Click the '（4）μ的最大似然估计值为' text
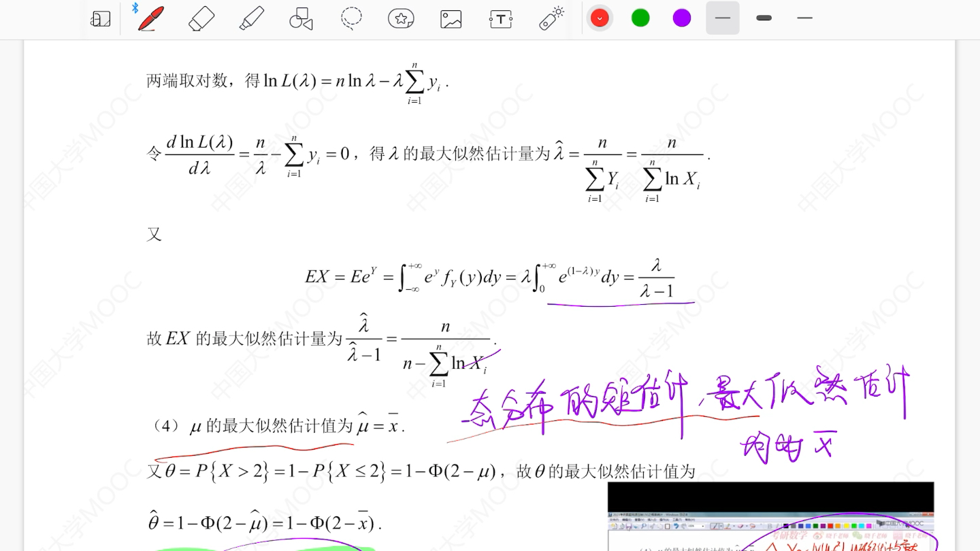 (x=252, y=426)
